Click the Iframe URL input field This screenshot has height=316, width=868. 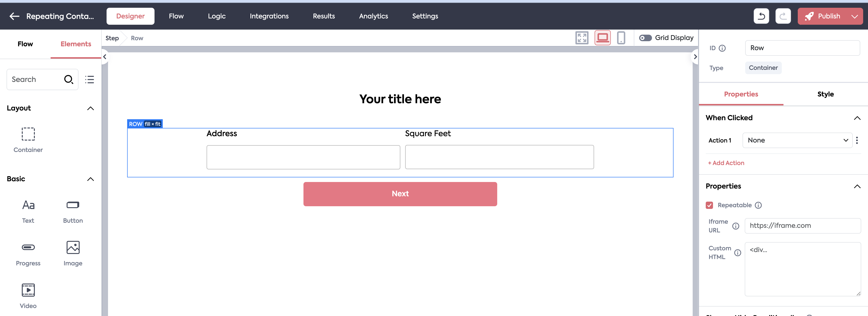click(802, 226)
